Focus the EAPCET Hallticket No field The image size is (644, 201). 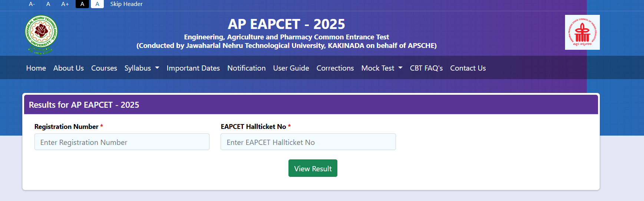pos(308,142)
